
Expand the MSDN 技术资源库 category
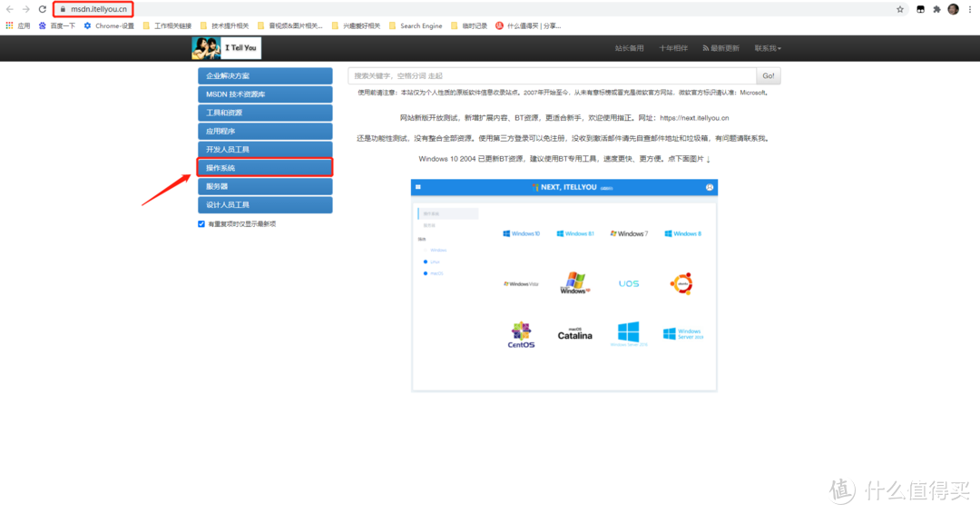(x=265, y=94)
